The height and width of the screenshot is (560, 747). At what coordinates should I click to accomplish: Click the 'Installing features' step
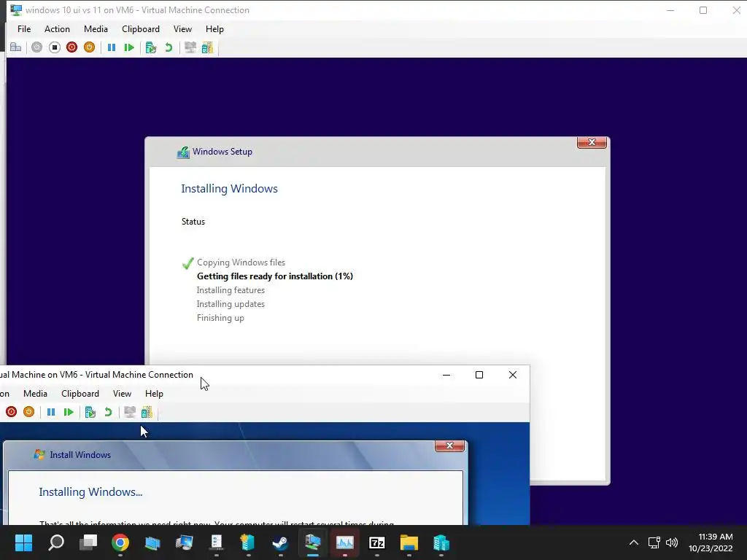231,290
